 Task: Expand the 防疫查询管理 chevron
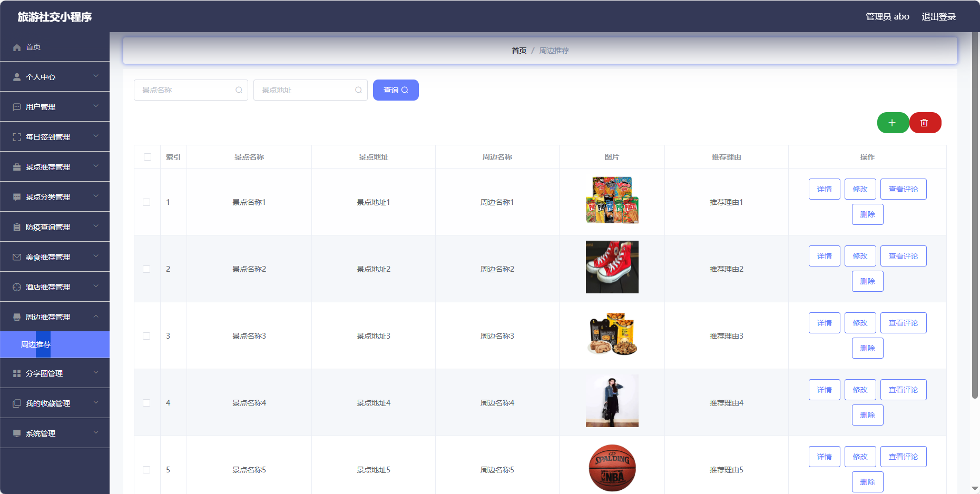coord(96,226)
